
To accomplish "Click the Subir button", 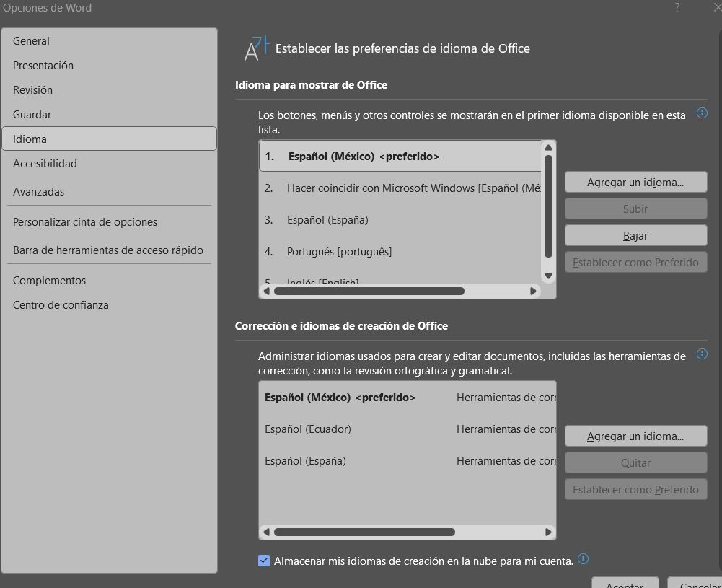I will tap(636, 209).
